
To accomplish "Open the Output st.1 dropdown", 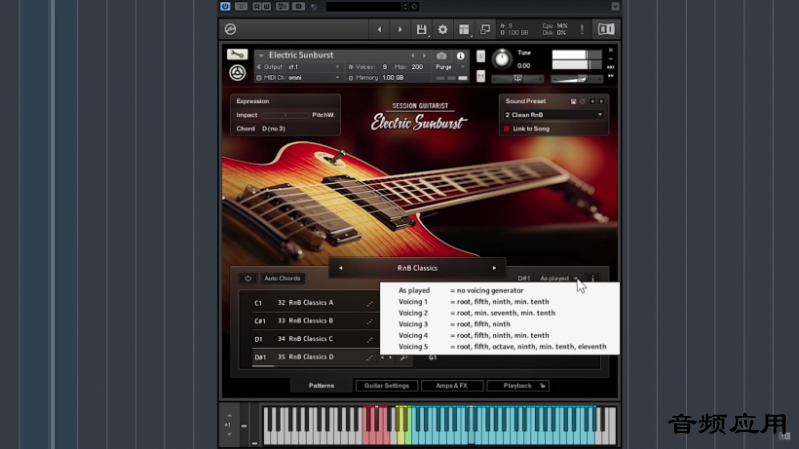I will pos(298,67).
